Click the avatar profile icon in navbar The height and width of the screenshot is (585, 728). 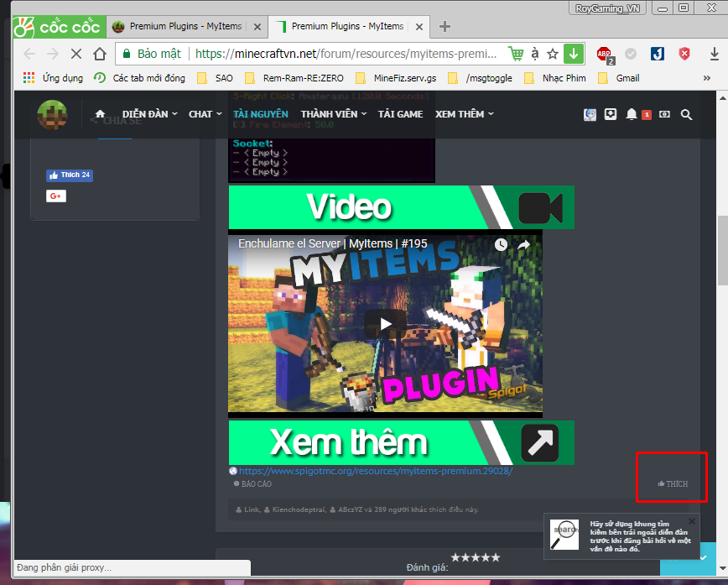pyautogui.click(x=590, y=113)
